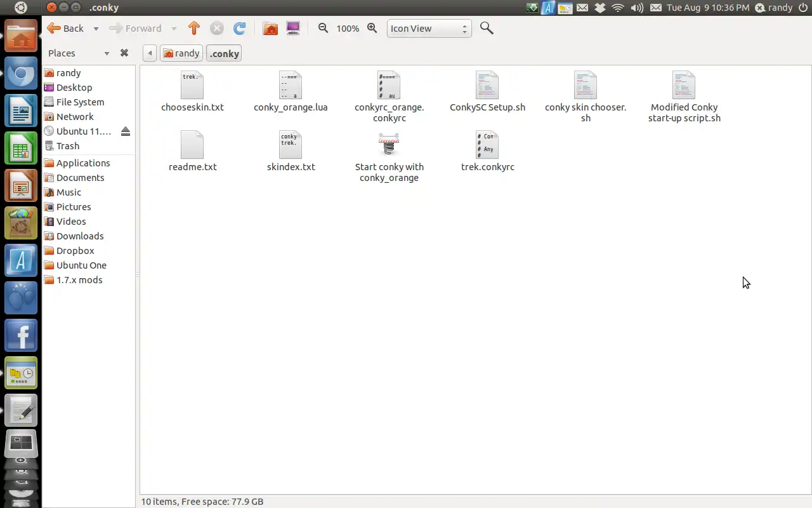Eject the Ubuntu 11 disc

(x=126, y=131)
